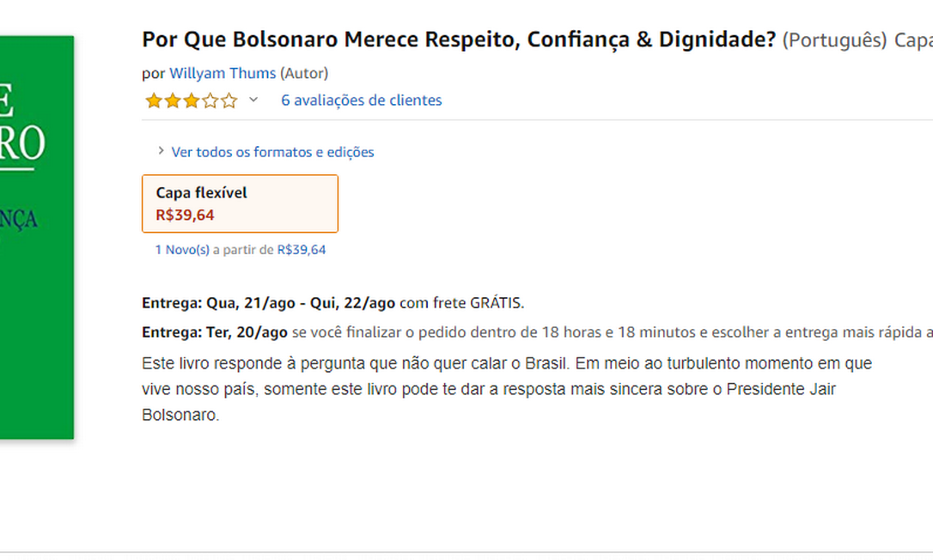Click the second gold rating star
This screenshot has height=560, width=933.
pyautogui.click(x=173, y=101)
